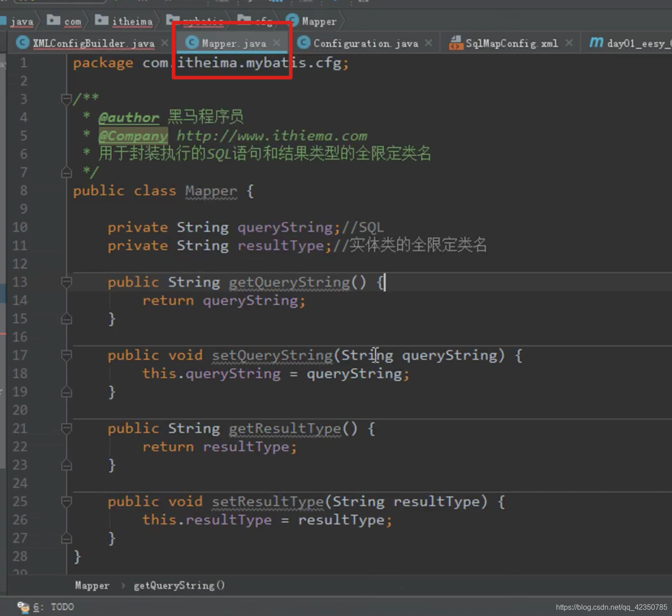This screenshot has width=672, height=616.
Task: Collapse the Javadoc comment at line 3
Action: coord(66,99)
